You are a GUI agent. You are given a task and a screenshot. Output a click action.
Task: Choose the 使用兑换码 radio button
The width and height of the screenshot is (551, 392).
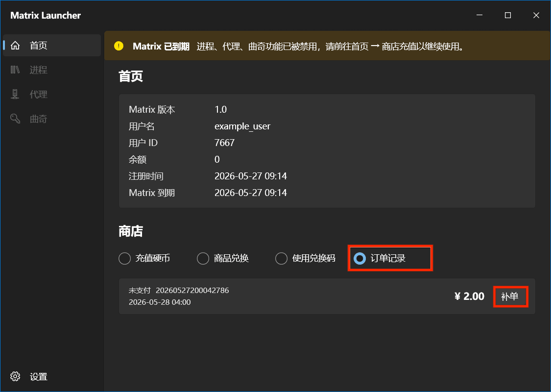click(282, 258)
